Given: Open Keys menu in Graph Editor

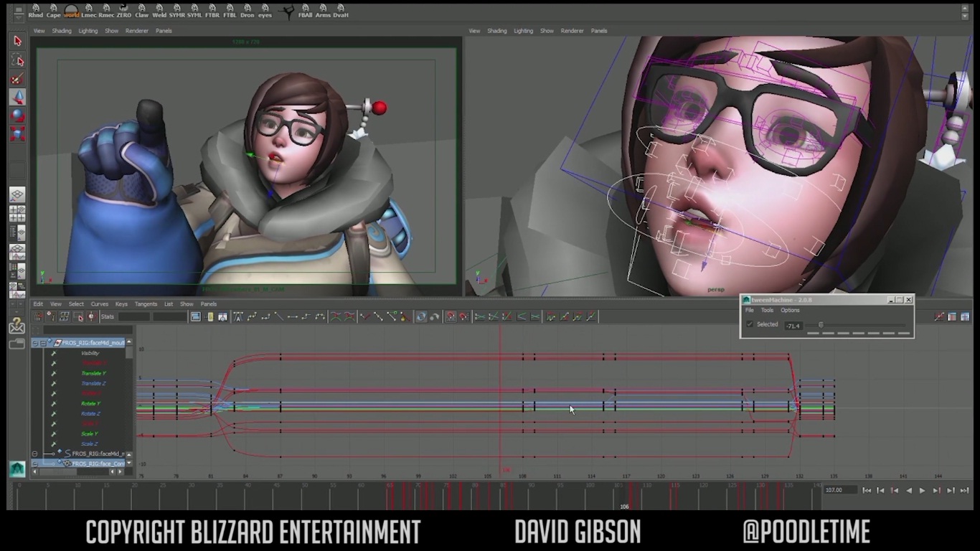Looking at the screenshot, I should [x=122, y=303].
